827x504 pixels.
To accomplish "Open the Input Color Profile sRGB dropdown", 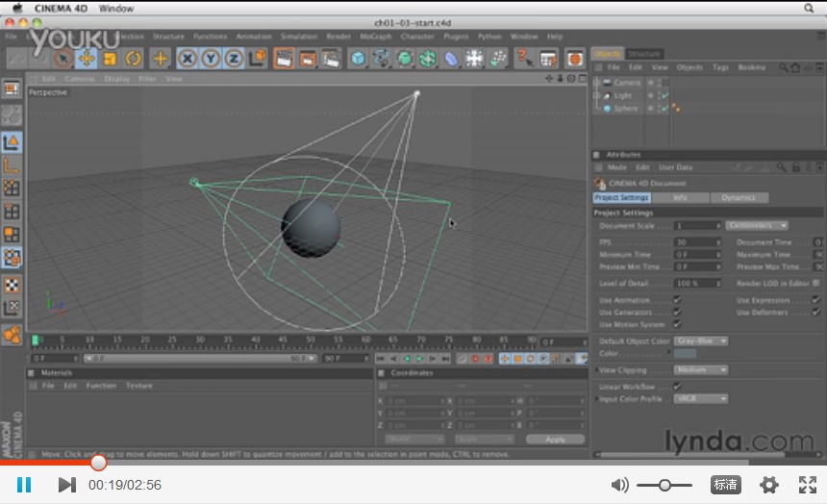I will 700,398.
